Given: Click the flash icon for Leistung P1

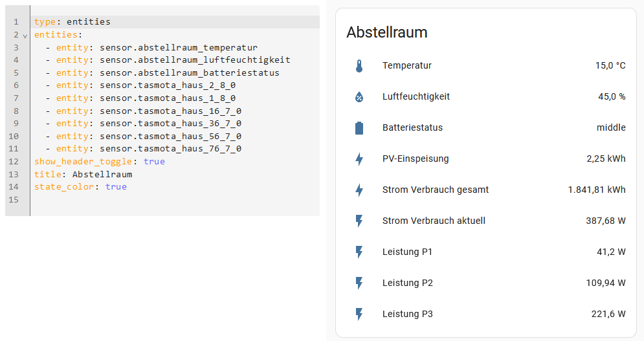Looking at the screenshot, I should pos(359,252).
